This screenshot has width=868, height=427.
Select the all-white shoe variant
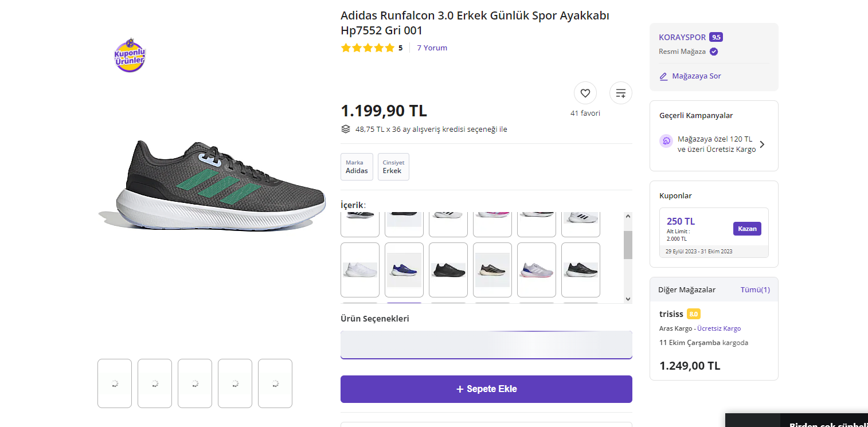(x=360, y=270)
